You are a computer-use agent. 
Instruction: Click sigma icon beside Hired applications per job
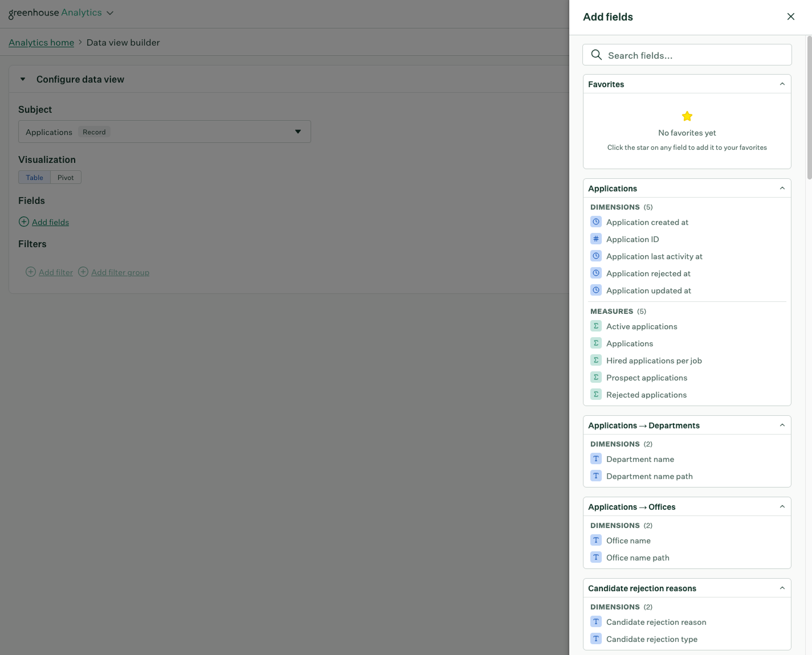pyautogui.click(x=596, y=360)
